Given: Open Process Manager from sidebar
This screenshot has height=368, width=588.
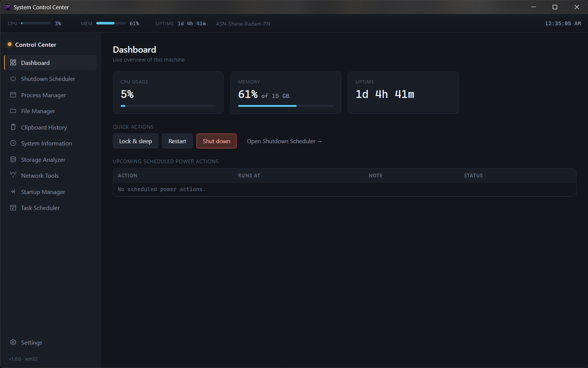Looking at the screenshot, I should point(50,95).
